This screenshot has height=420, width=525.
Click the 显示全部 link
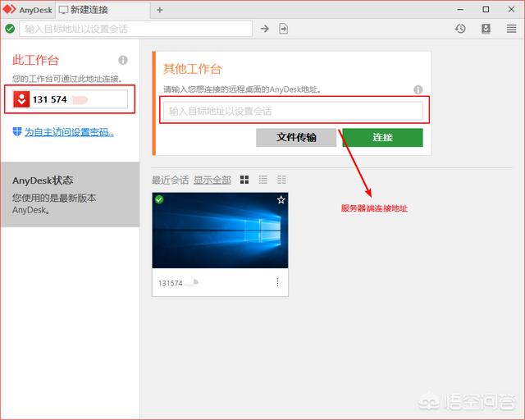pos(212,180)
